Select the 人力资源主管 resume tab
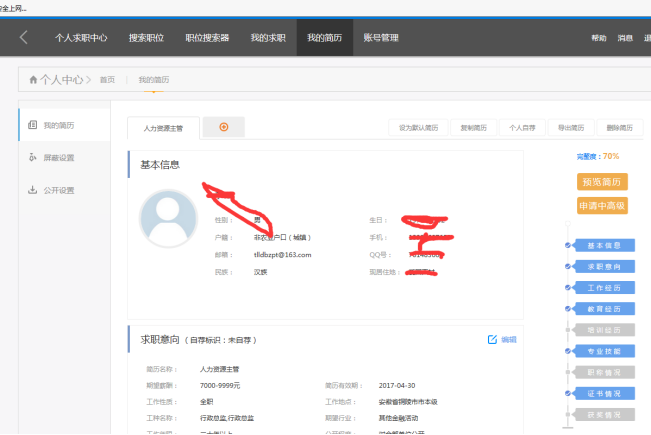 (x=163, y=128)
